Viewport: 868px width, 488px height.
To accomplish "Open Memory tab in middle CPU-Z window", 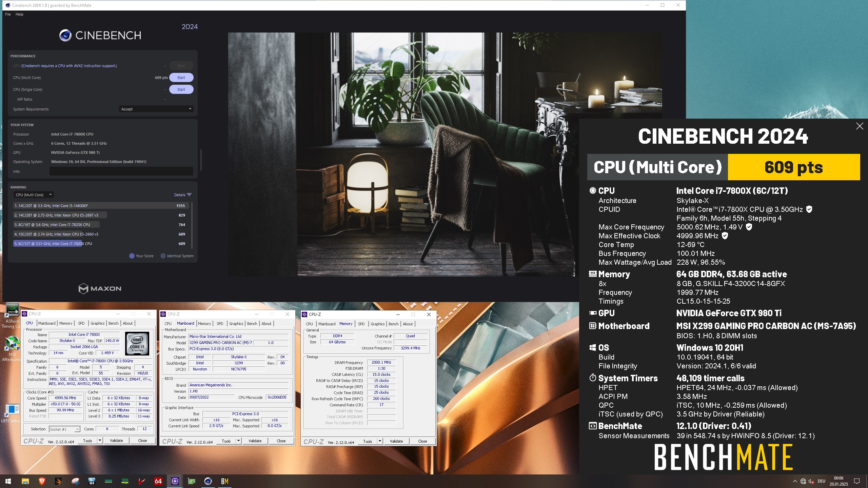I will [204, 324].
